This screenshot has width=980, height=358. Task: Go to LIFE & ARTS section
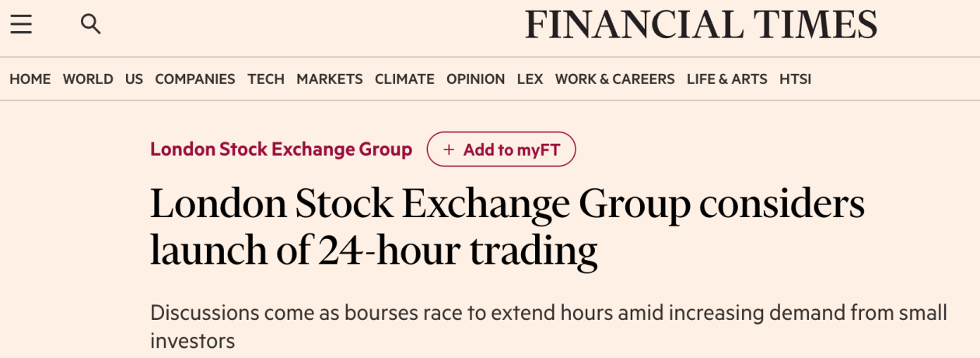(x=726, y=79)
